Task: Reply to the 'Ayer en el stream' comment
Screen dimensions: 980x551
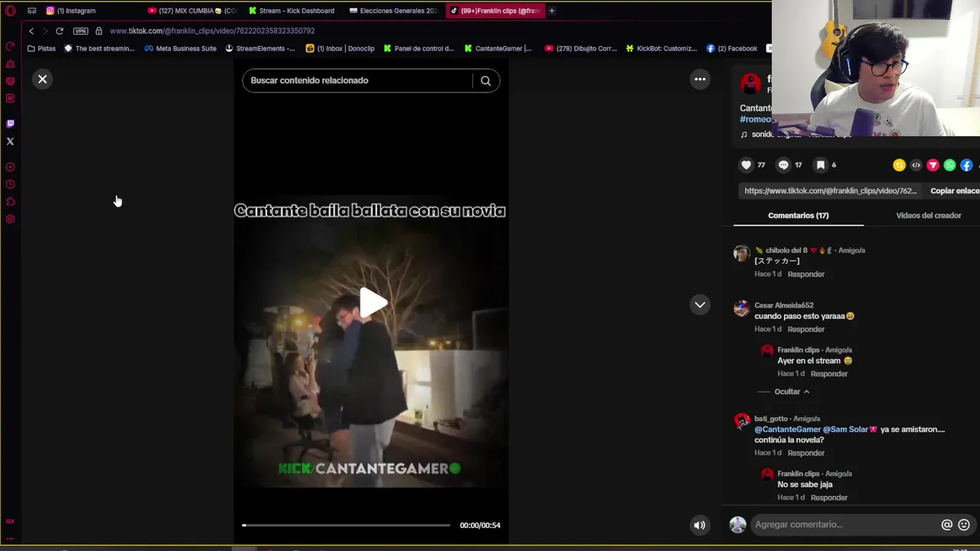Action: tap(829, 373)
